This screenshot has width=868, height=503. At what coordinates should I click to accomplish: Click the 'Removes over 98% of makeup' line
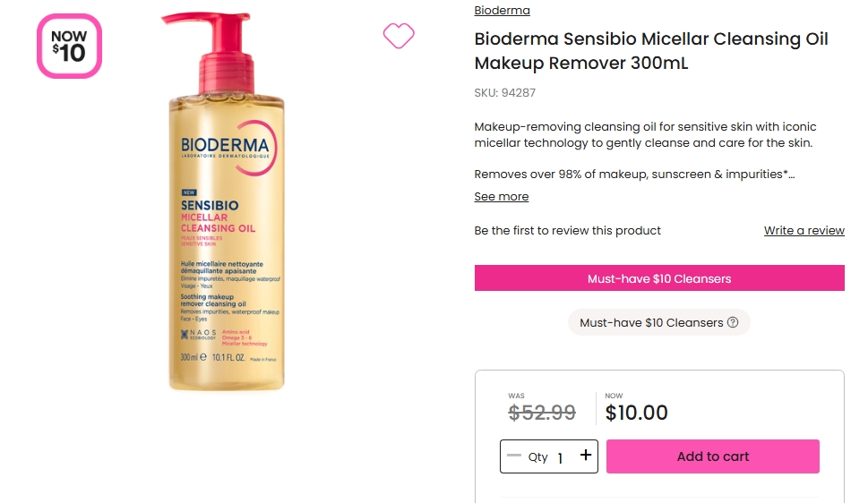634,175
